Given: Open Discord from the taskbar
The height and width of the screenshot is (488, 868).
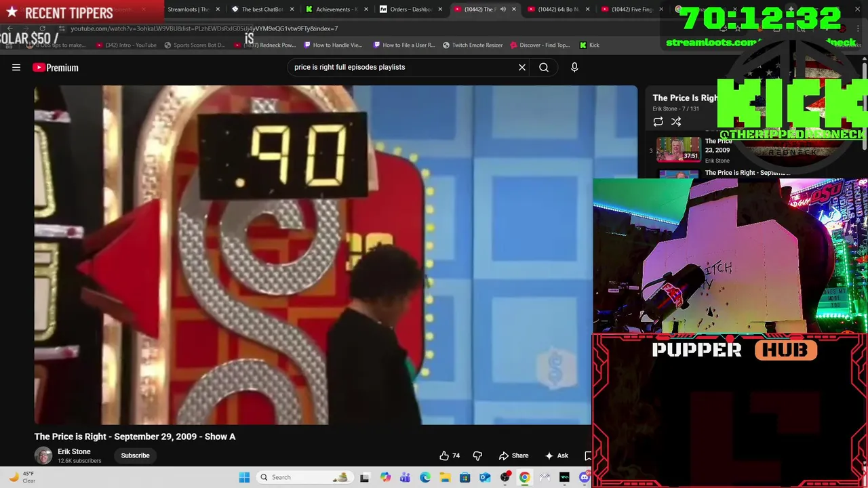Looking at the screenshot, I should click(585, 477).
